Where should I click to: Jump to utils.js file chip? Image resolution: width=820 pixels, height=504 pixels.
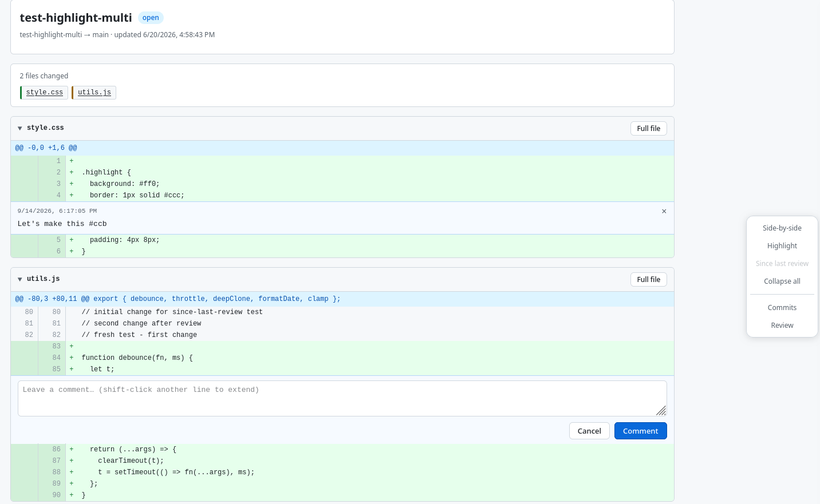pyautogui.click(x=94, y=93)
